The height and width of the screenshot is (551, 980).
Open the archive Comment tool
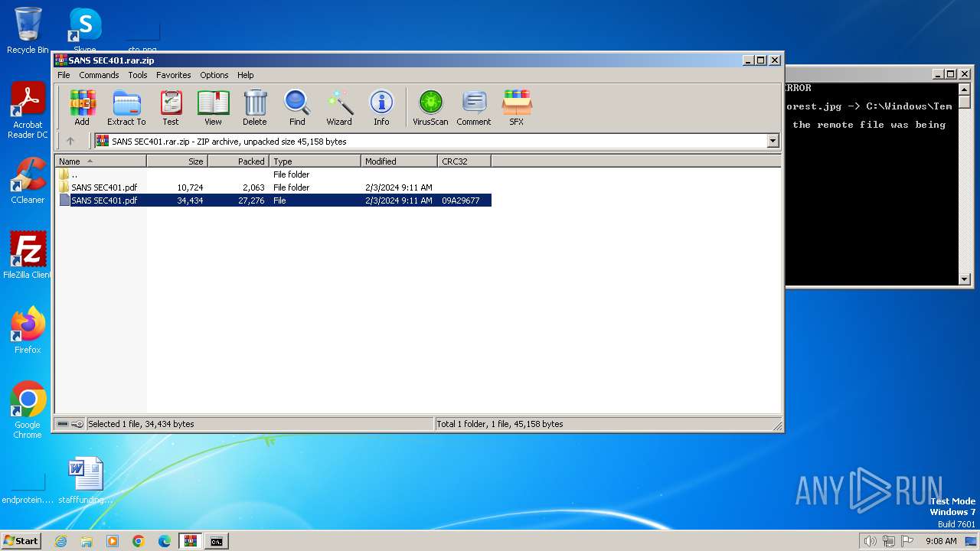(x=474, y=107)
